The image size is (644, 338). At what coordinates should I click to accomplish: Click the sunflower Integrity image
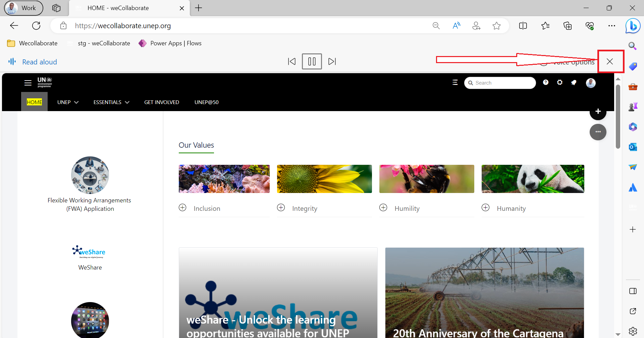pos(324,179)
